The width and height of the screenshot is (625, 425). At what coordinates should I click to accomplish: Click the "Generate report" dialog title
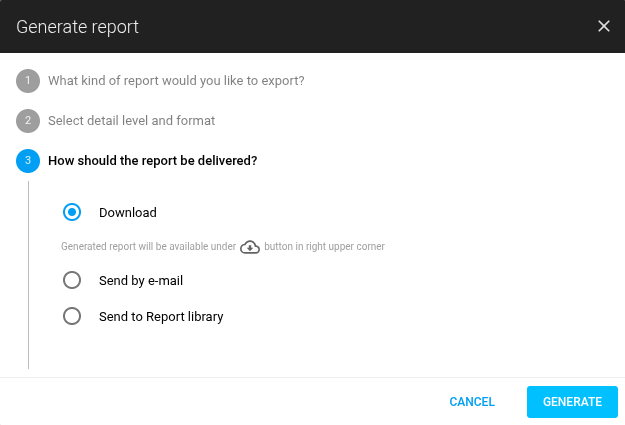(77, 26)
